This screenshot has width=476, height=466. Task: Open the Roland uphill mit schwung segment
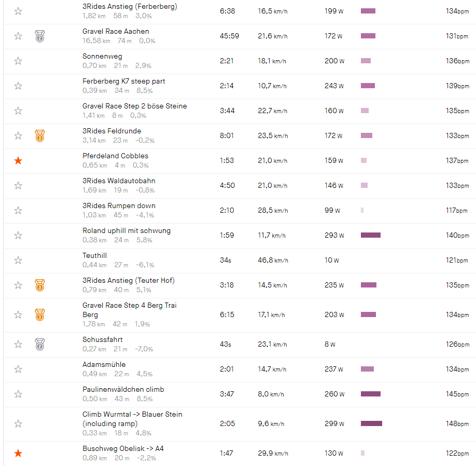coord(126,231)
